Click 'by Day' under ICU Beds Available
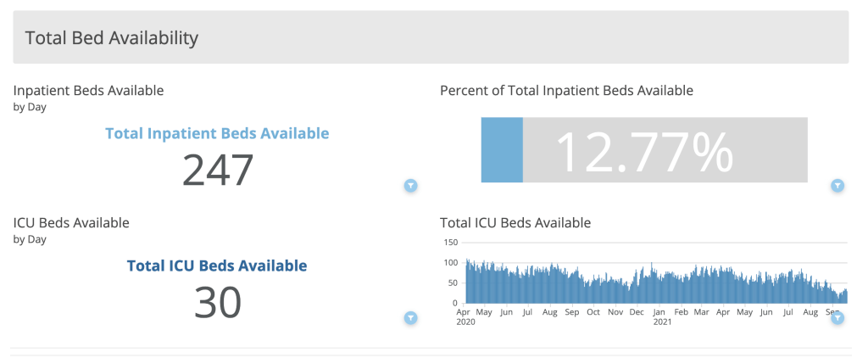The width and height of the screenshot is (868, 358). click(x=30, y=239)
